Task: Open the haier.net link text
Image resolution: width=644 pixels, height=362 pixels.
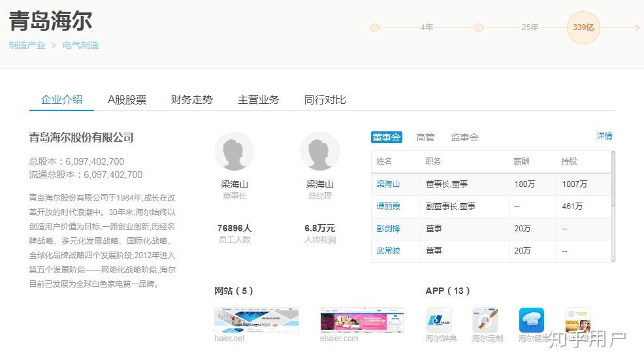Action: [229, 338]
